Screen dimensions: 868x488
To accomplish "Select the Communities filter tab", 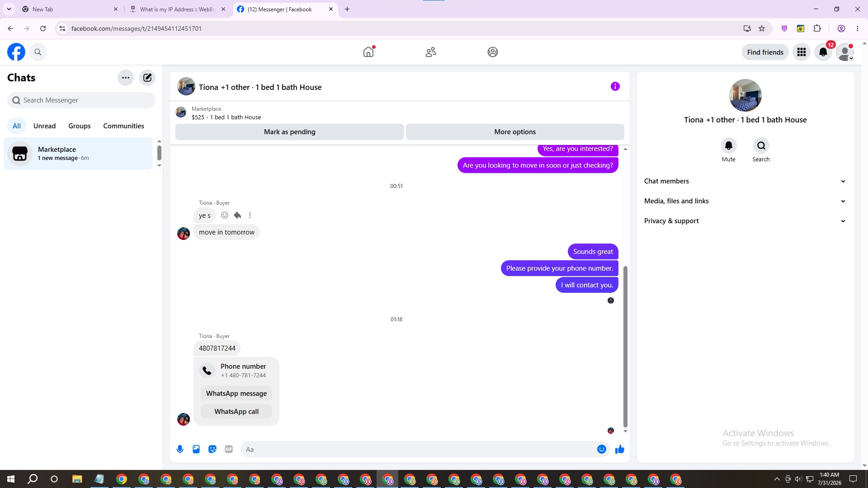I will (x=123, y=126).
